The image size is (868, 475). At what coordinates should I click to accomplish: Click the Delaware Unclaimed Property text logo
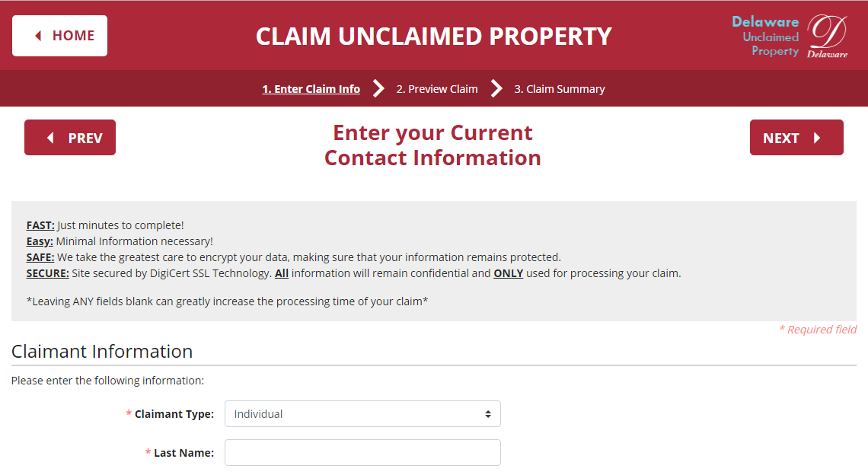[x=765, y=36]
